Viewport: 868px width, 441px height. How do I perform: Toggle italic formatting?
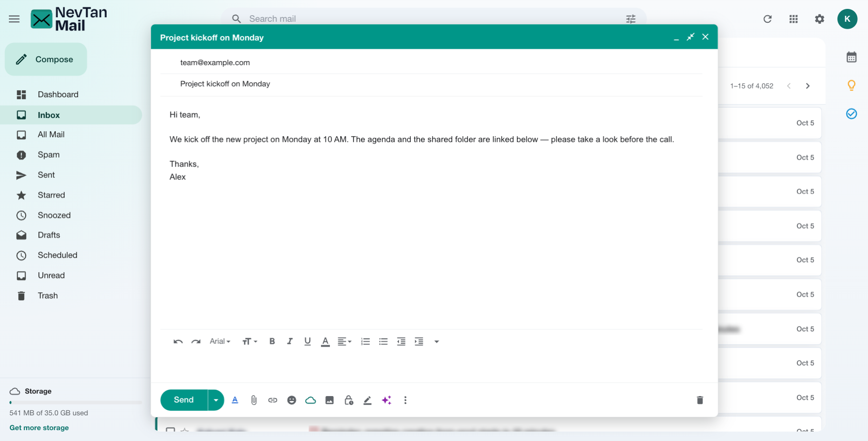click(290, 341)
